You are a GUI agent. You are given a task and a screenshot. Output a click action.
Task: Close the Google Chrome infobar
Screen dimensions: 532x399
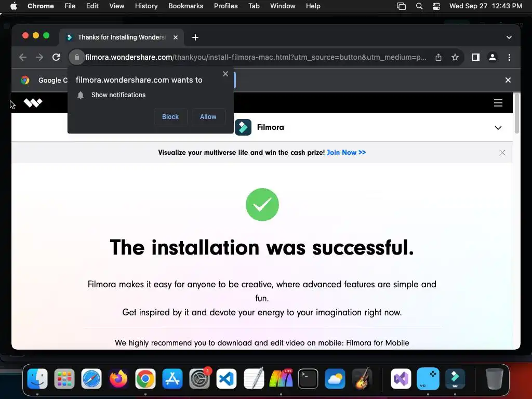[x=508, y=80]
